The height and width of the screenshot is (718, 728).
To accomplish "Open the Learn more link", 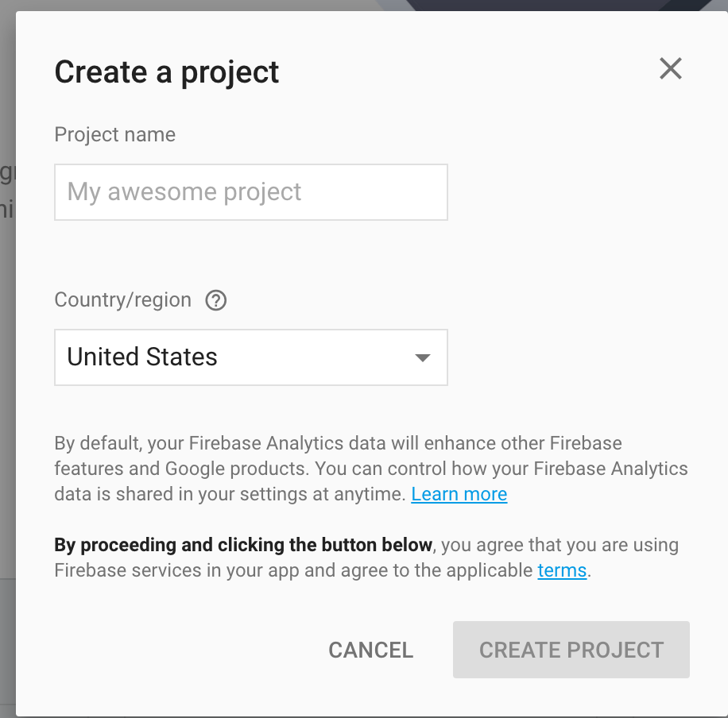I will pyautogui.click(x=459, y=494).
